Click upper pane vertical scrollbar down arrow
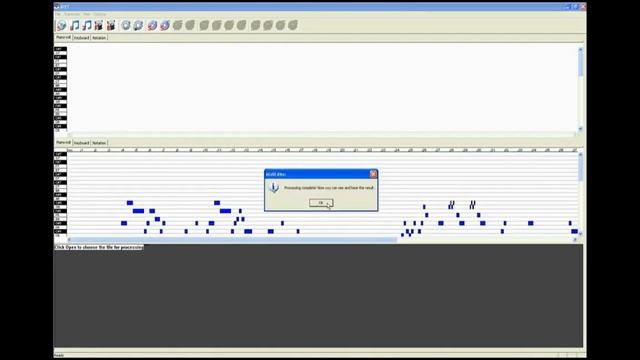 click(580, 129)
